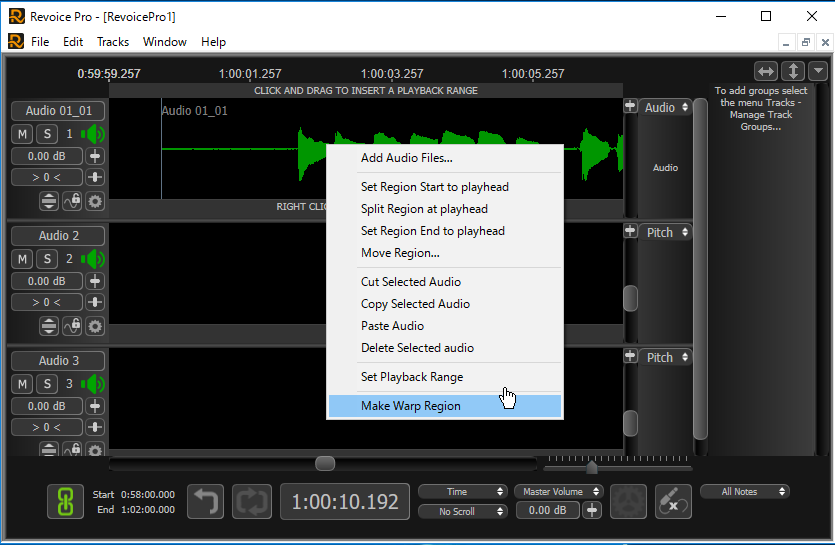Toggle the Audio 2 waveform lock icon
This screenshot has height=545, width=835.
pos(72,326)
